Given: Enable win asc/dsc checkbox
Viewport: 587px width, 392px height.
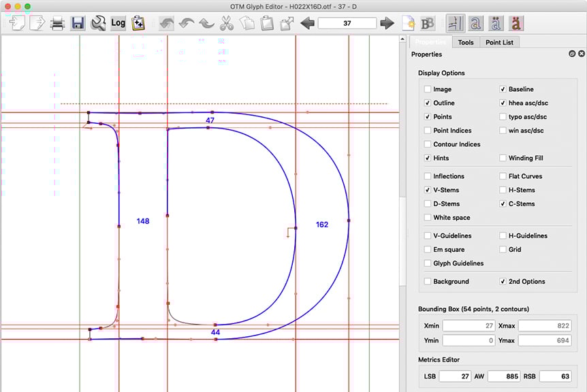Looking at the screenshot, I should click(x=503, y=131).
